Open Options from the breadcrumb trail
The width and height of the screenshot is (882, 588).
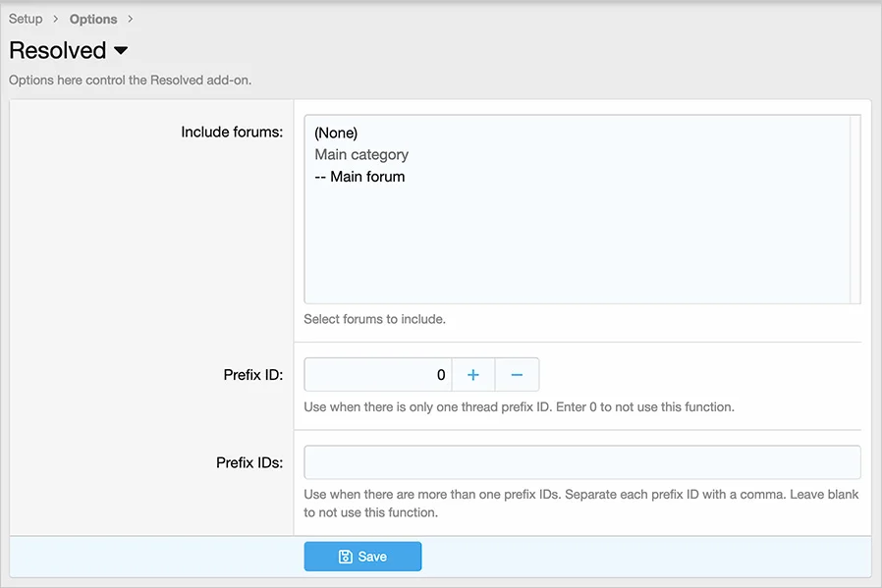click(93, 19)
